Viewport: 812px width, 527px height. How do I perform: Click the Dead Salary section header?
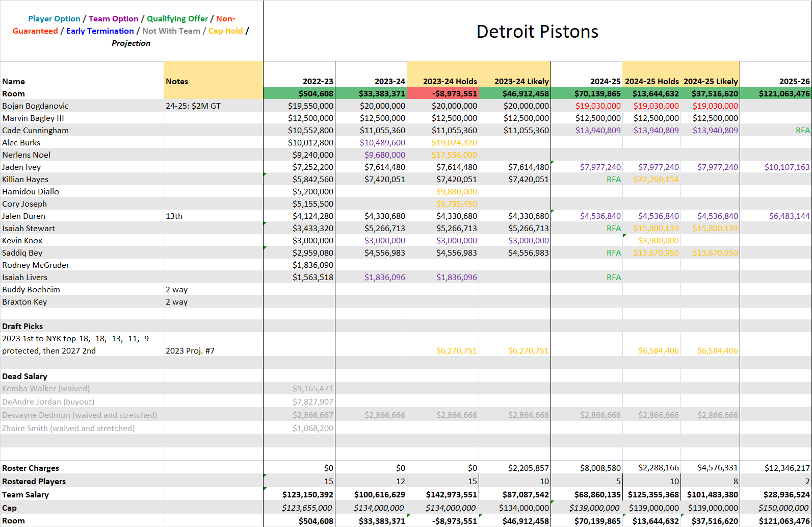pyautogui.click(x=24, y=376)
